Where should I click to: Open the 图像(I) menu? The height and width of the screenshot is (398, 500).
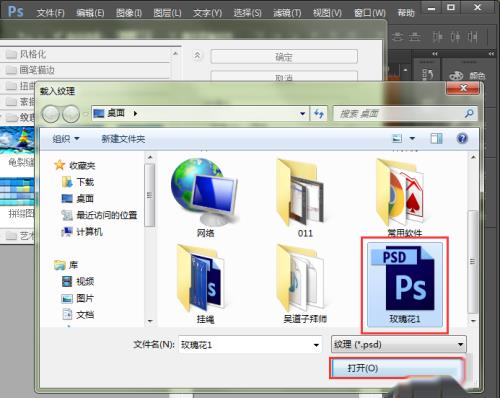tap(129, 13)
